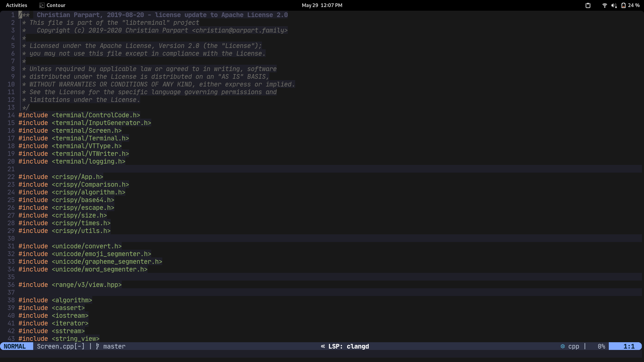The image size is (644, 362).
Task: Click the crispy/base64.h include line
Action: click(x=66, y=200)
